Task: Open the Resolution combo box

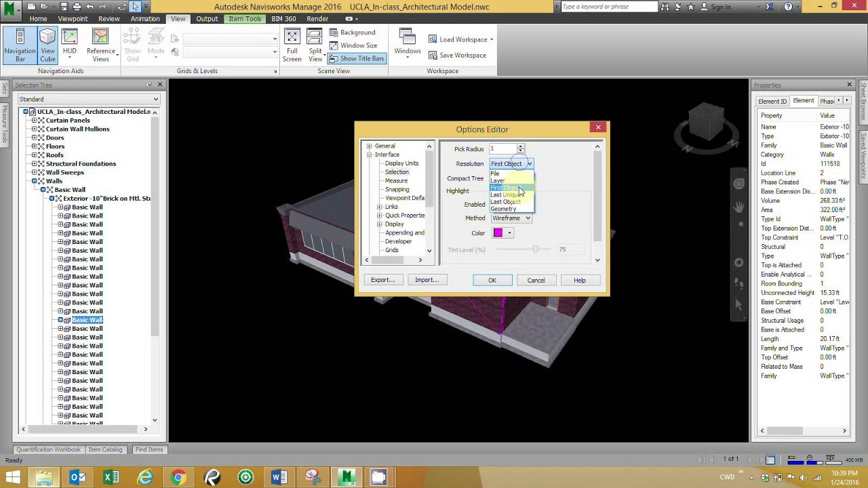Action: (511, 163)
